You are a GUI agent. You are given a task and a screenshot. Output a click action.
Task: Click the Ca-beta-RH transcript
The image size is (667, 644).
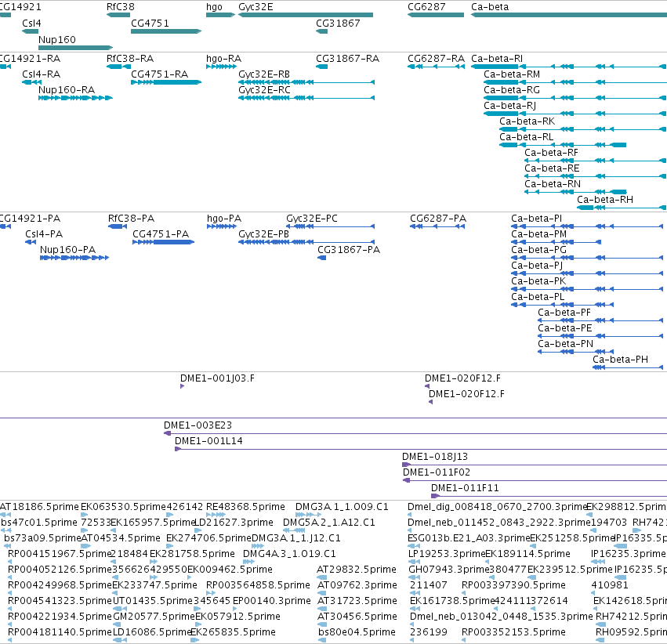[622, 208]
